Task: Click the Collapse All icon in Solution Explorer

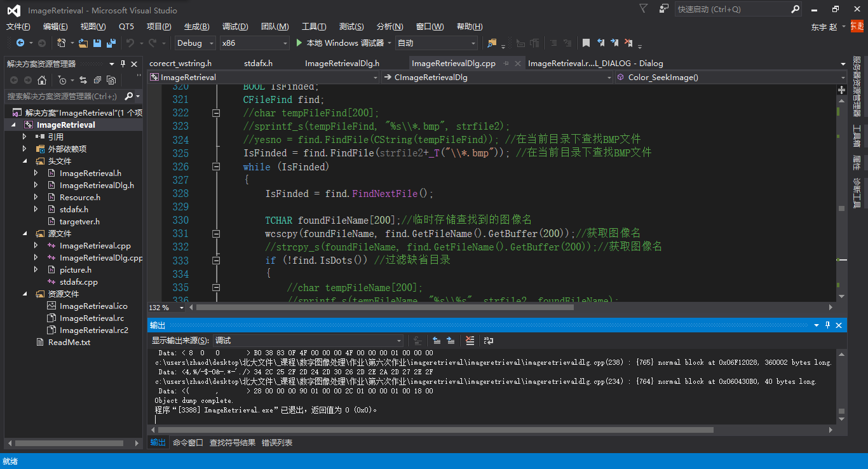Action: click(97, 80)
